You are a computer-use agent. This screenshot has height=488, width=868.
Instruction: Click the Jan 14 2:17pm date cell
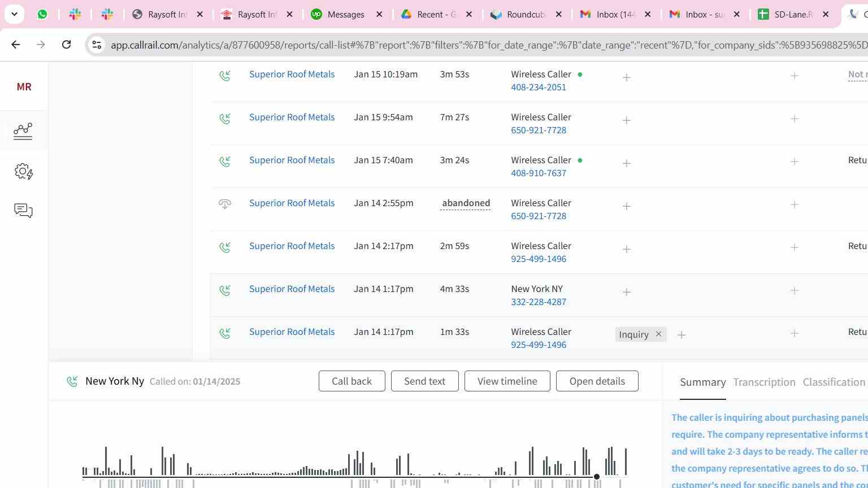tap(383, 246)
